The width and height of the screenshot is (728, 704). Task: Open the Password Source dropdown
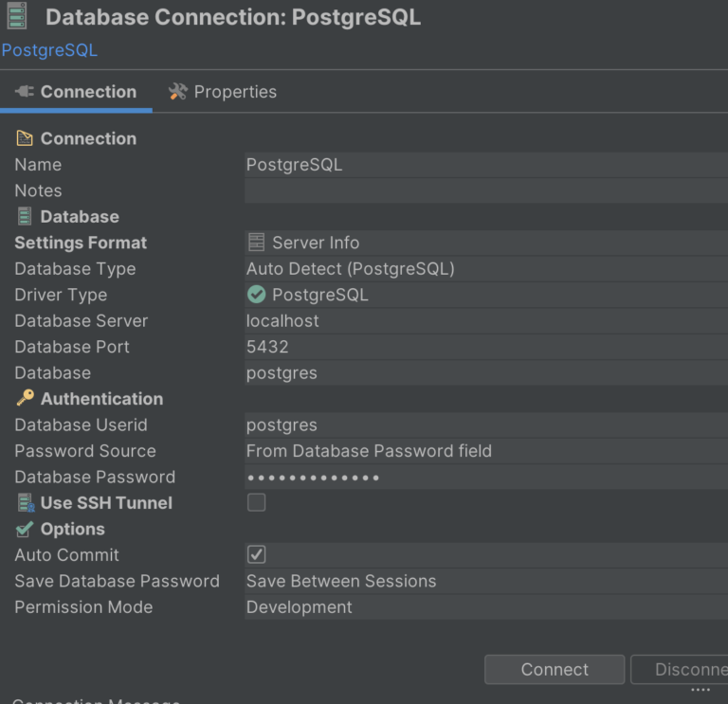(483, 451)
